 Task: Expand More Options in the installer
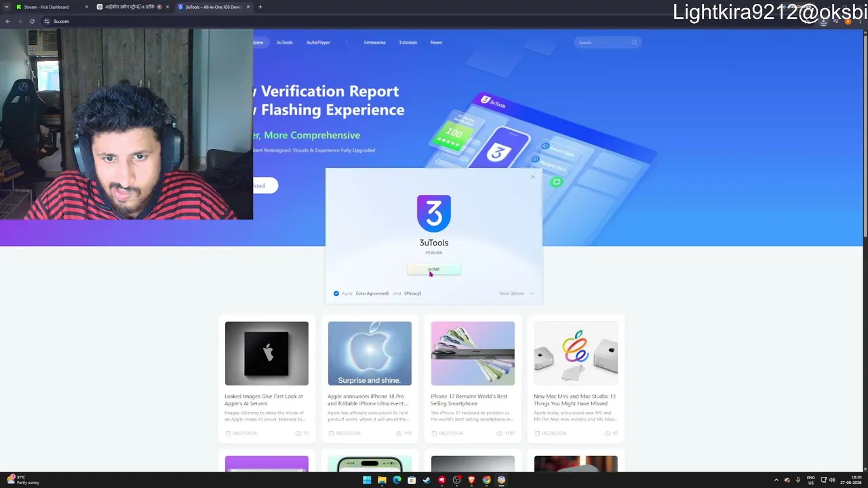(516, 293)
